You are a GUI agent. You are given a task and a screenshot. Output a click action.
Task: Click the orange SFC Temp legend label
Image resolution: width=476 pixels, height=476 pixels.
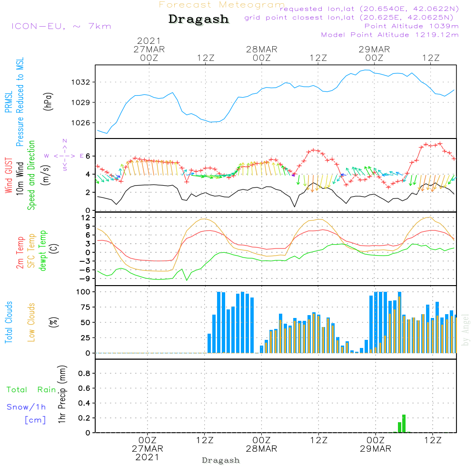(x=31, y=251)
